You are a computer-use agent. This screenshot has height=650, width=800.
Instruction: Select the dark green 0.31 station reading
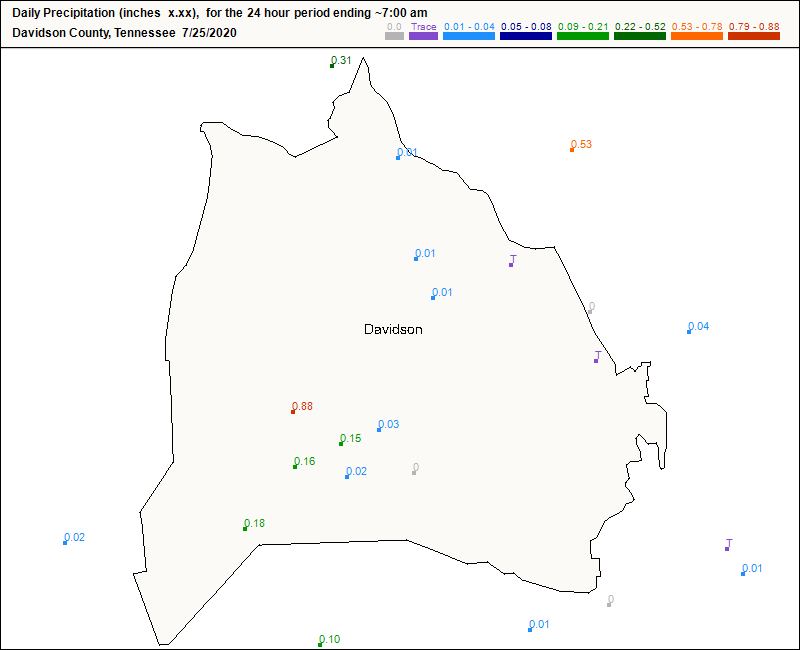point(341,61)
